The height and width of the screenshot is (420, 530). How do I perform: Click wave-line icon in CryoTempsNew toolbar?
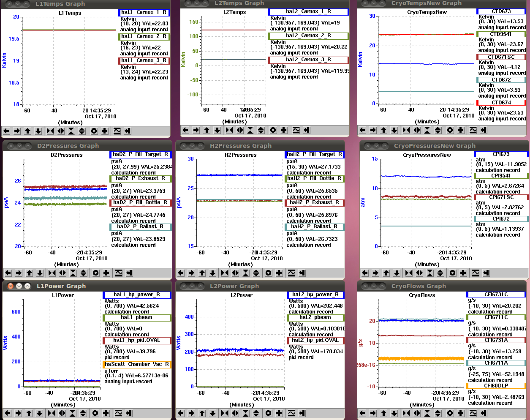[473, 130]
